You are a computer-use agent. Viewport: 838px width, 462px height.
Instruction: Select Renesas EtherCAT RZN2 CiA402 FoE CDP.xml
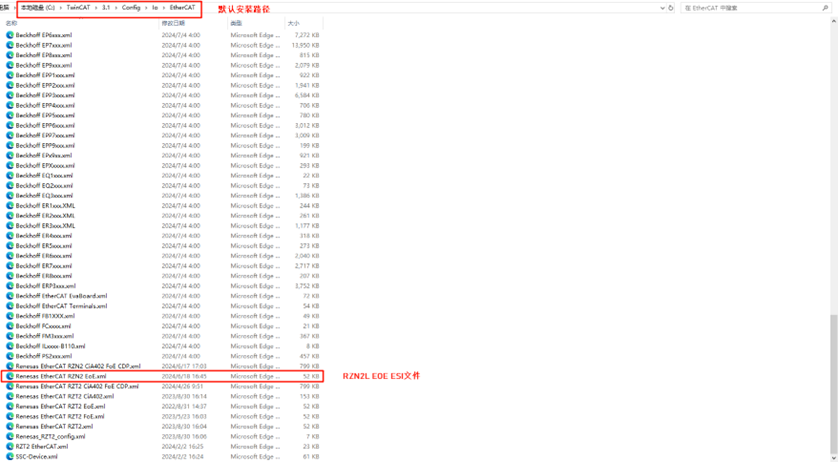pos(78,366)
